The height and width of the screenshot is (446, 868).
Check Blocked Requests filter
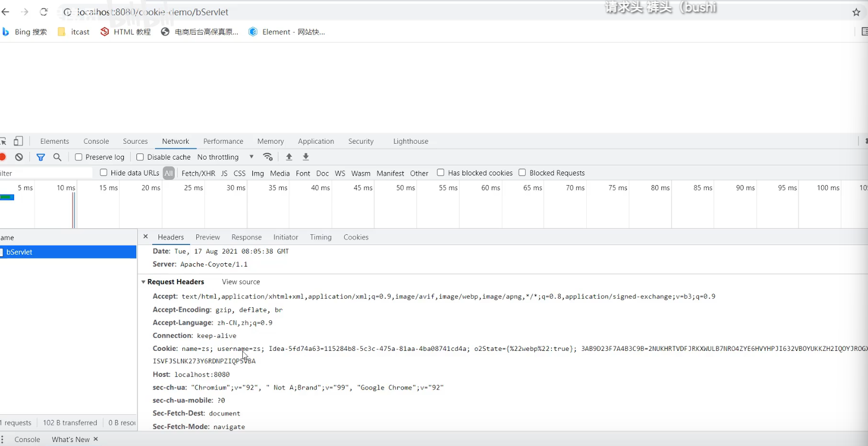pyautogui.click(x=522, y=173)
